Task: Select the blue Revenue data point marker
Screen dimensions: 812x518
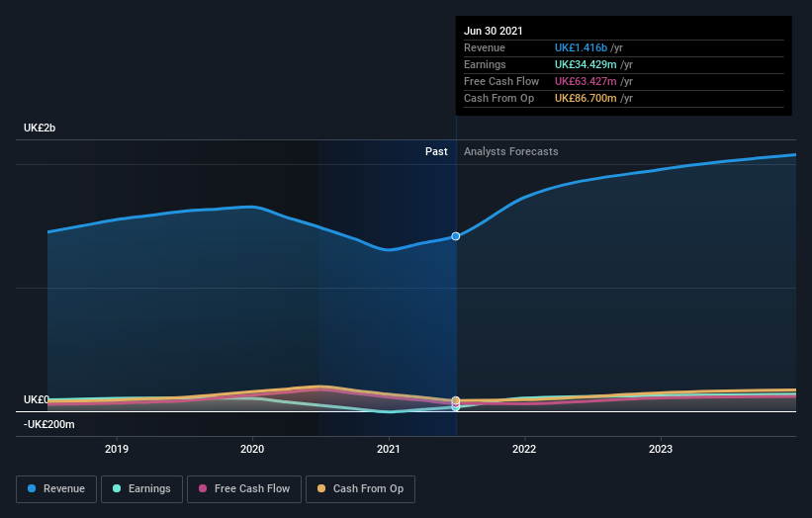Action: click(x=456, y=236)
